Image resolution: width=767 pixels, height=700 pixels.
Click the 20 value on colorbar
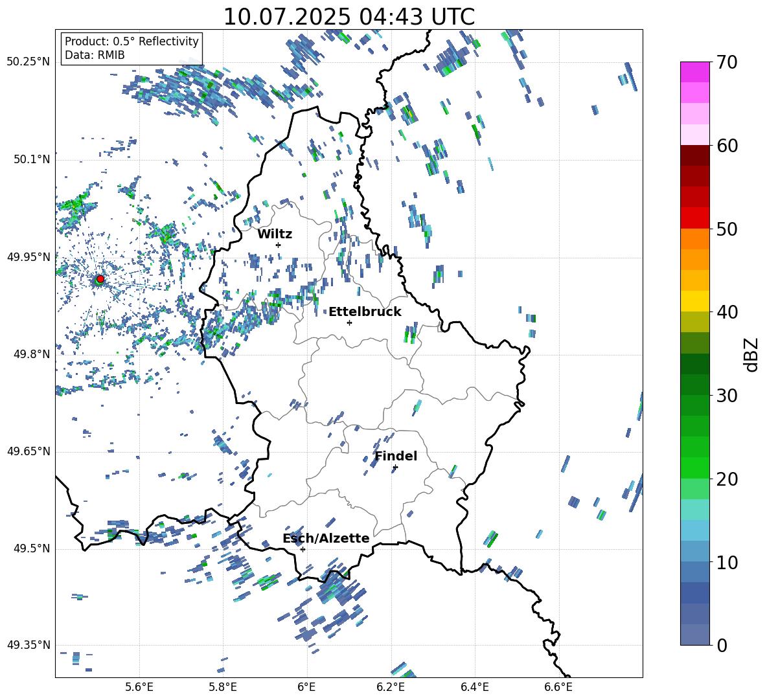[727, 479]
